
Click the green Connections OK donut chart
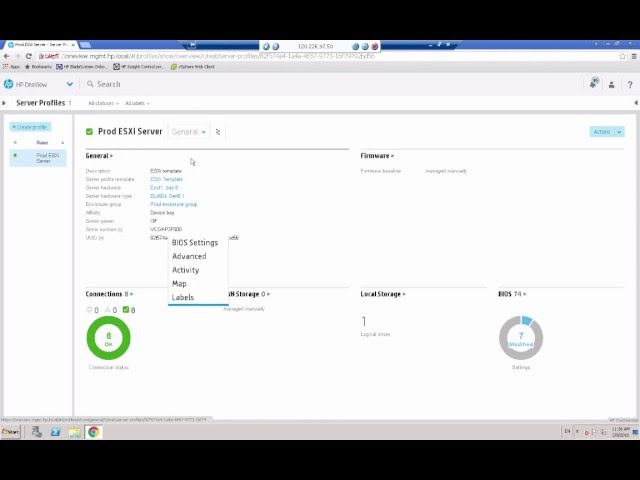pyautogui.click(x=109, y=338)
